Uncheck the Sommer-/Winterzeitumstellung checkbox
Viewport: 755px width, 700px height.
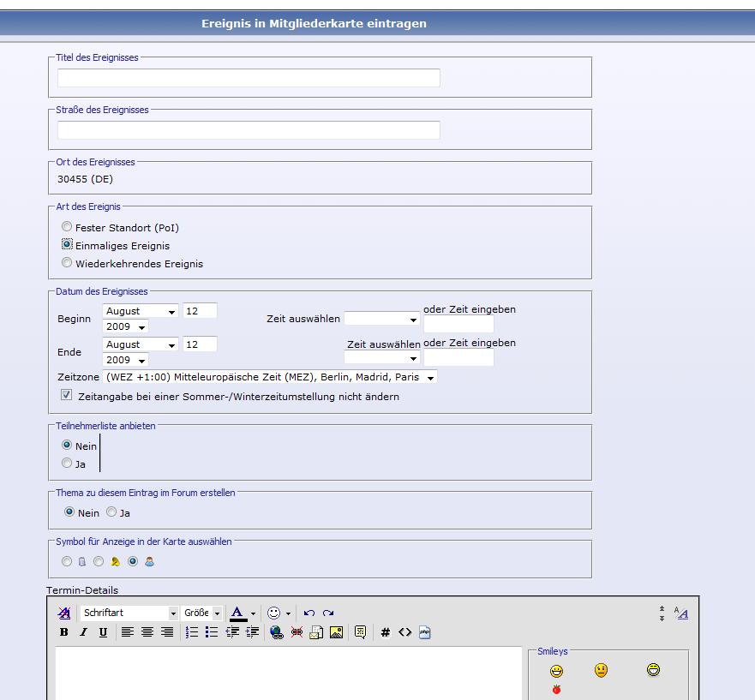[x=66, y=396]
